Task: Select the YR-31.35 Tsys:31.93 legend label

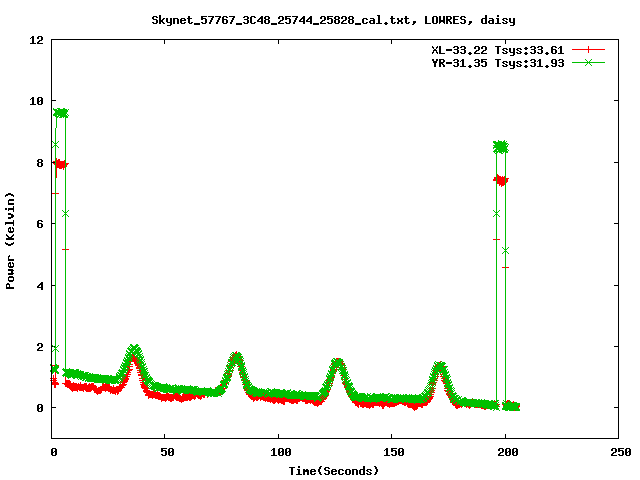Action: point(491,62)
